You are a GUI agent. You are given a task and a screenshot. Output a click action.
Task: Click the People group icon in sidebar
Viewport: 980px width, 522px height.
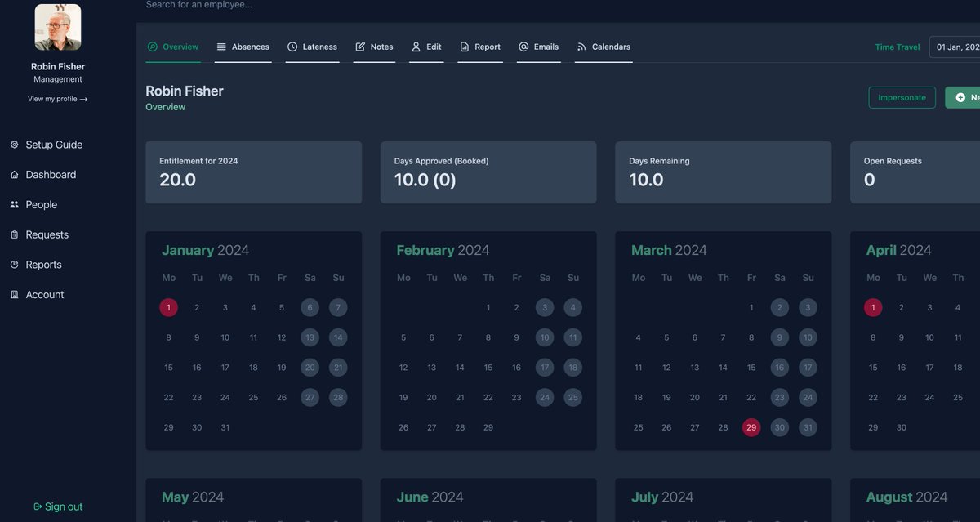point(14,205)
